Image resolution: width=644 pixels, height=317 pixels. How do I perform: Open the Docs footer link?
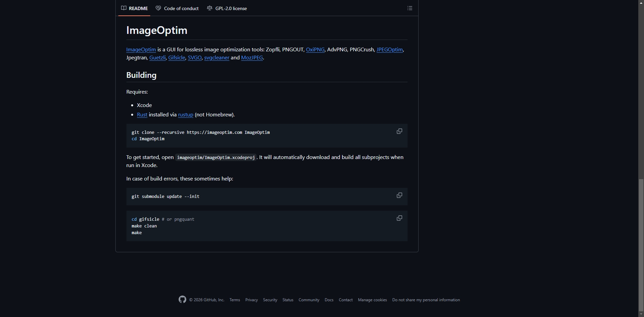click(x=329, y=300)
